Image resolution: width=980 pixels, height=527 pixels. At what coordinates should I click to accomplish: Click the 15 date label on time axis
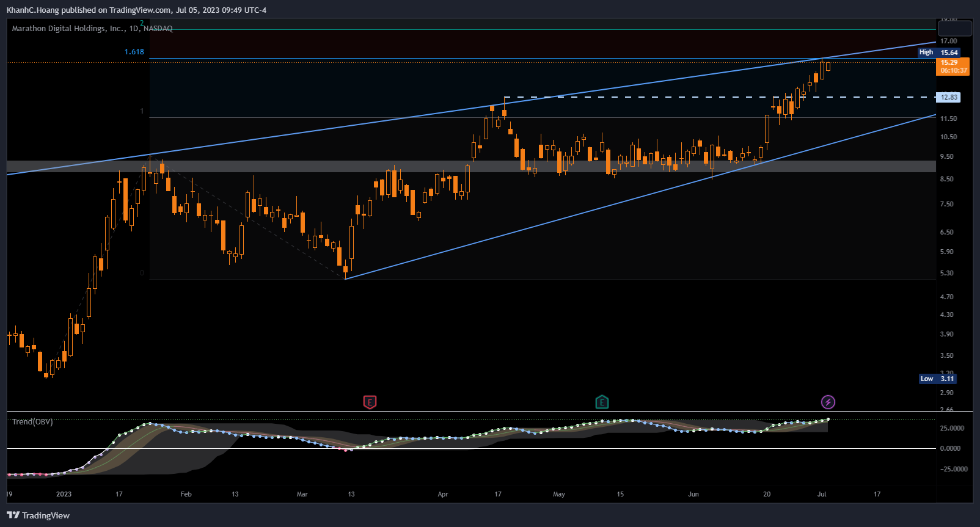(620, 494)
